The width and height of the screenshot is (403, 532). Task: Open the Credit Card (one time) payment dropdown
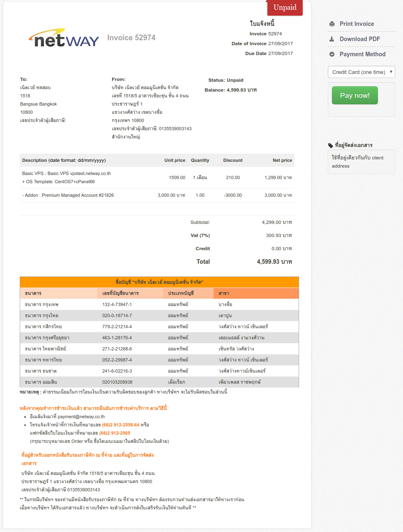361,72
